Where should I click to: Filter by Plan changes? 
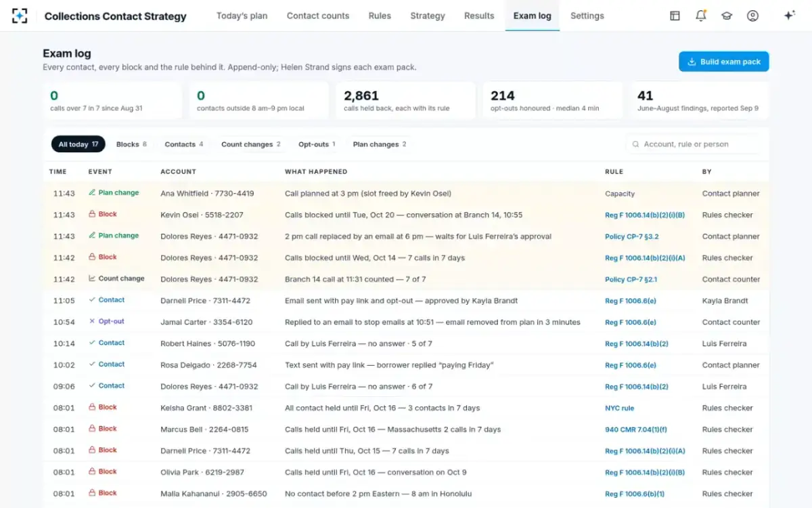pos(380,144)
